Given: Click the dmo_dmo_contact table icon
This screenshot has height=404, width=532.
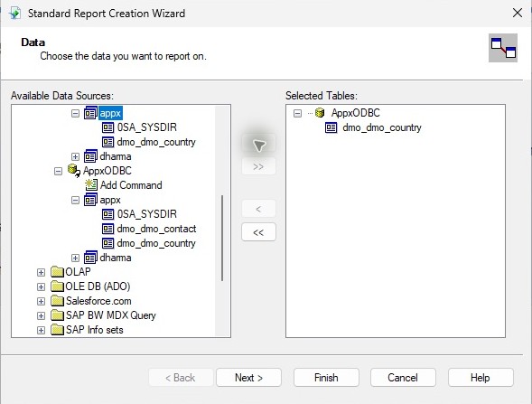Looking at the screenshot, I should (x=107, y=229).
